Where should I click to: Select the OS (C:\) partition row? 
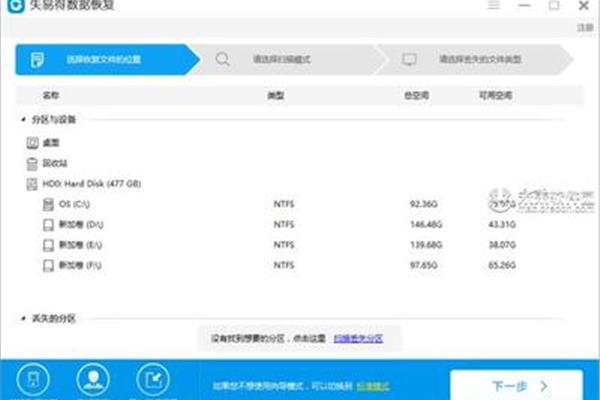298,204
